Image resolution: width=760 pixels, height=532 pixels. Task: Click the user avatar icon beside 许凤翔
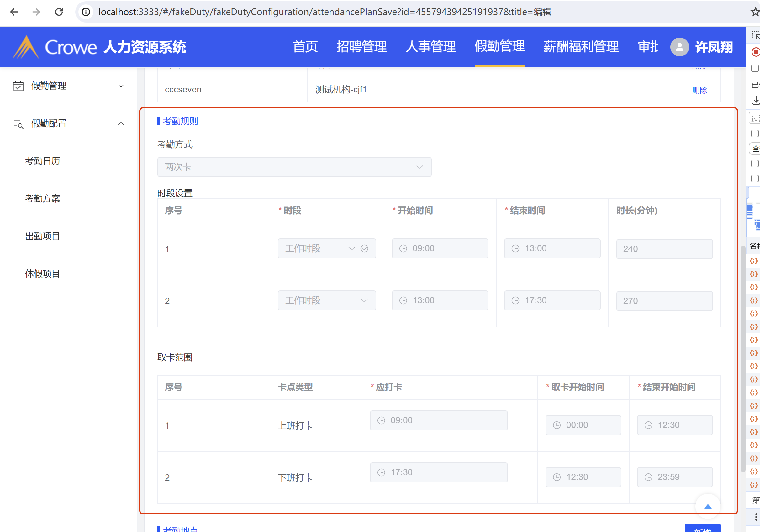click(x=679, y=47)
